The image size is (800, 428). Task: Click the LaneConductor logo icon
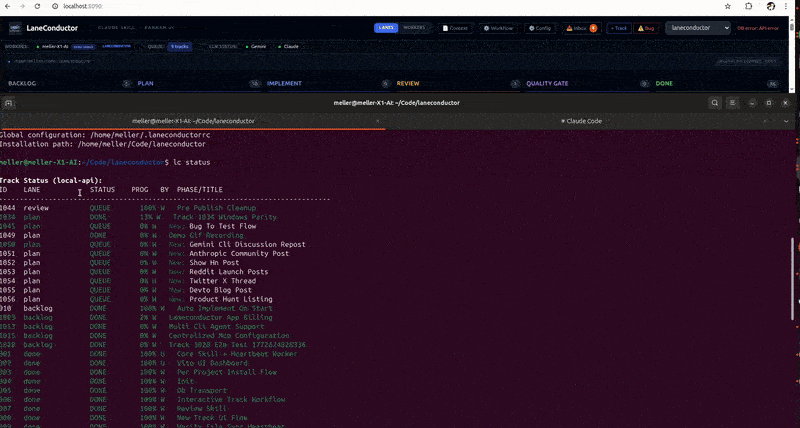point(15,28)
